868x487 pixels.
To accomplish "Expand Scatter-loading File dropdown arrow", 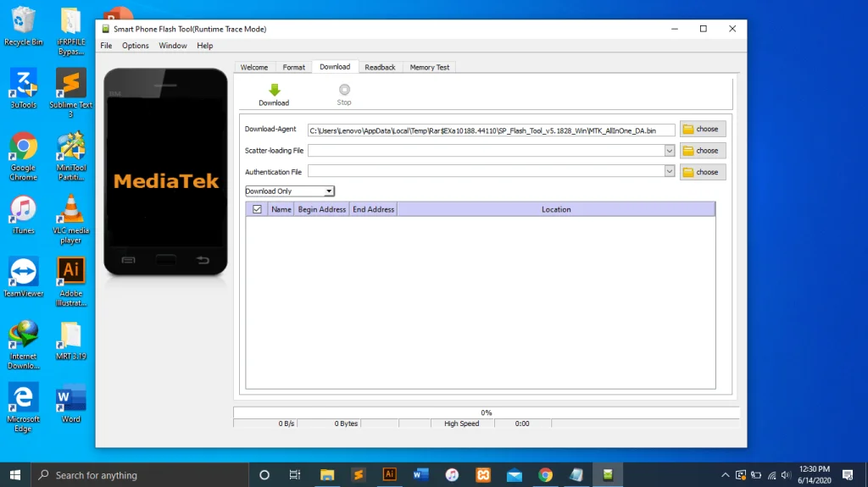I will (x=670, y=151).
